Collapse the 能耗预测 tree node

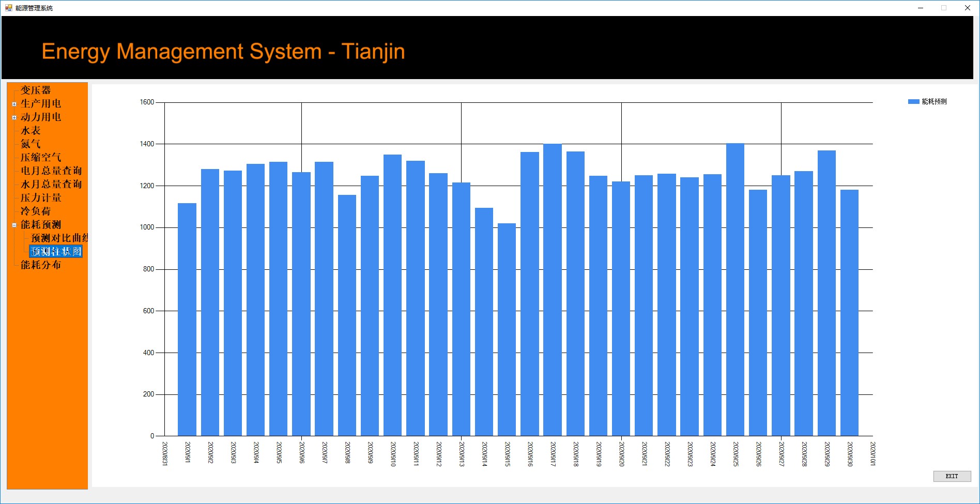14,225
